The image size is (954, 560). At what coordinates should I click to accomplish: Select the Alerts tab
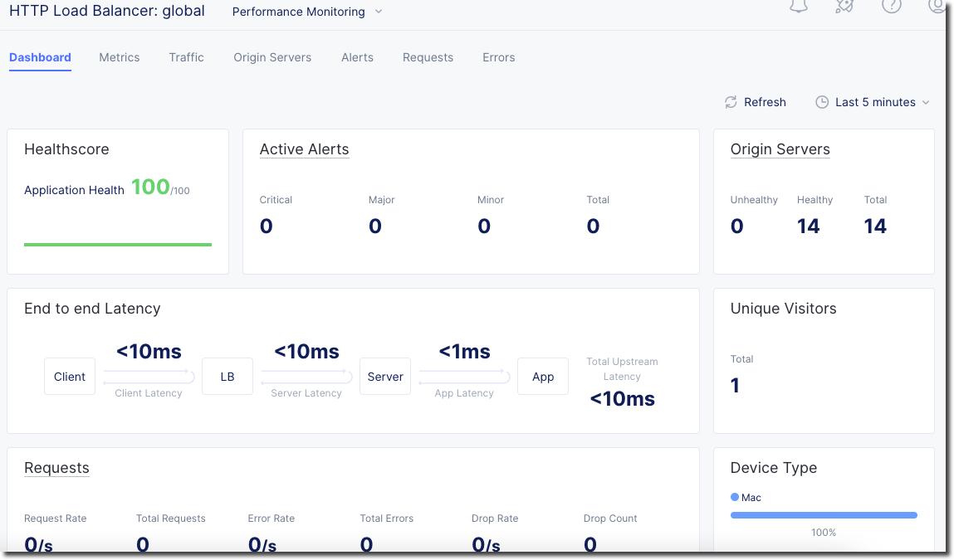coord(357,57)
